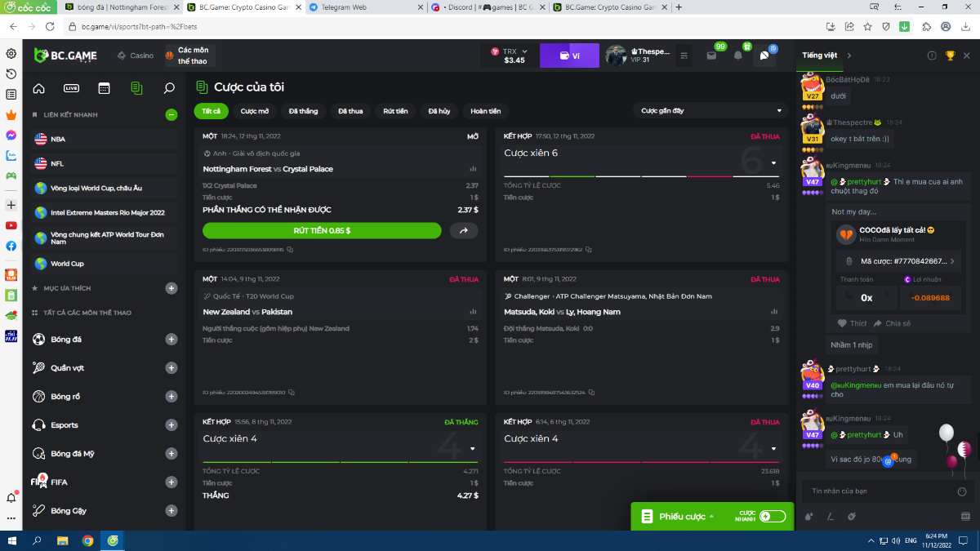Open the home icon in sidebar

(x=38, y=88)
